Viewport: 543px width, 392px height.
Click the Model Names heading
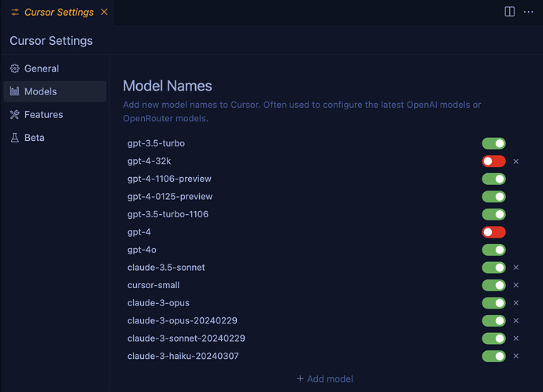tap(168, 86)
